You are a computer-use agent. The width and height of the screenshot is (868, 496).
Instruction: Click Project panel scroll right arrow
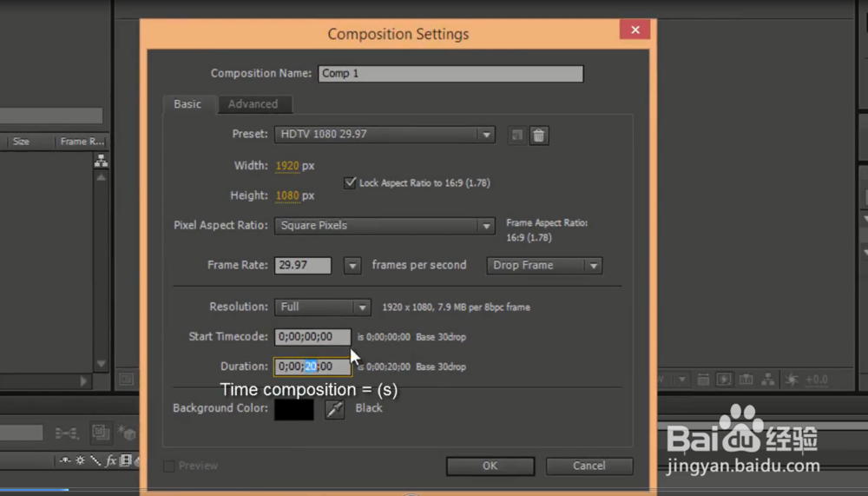83,380
